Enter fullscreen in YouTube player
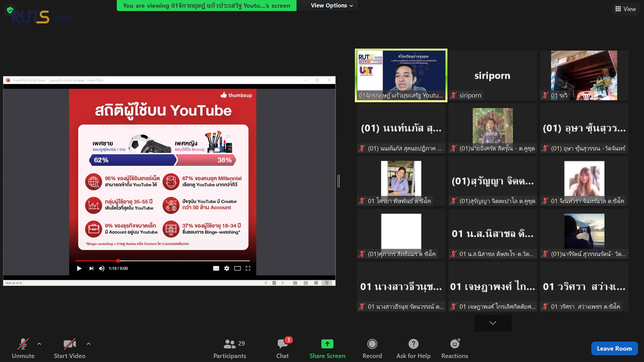The image size is (644, 362). (248, 268)
